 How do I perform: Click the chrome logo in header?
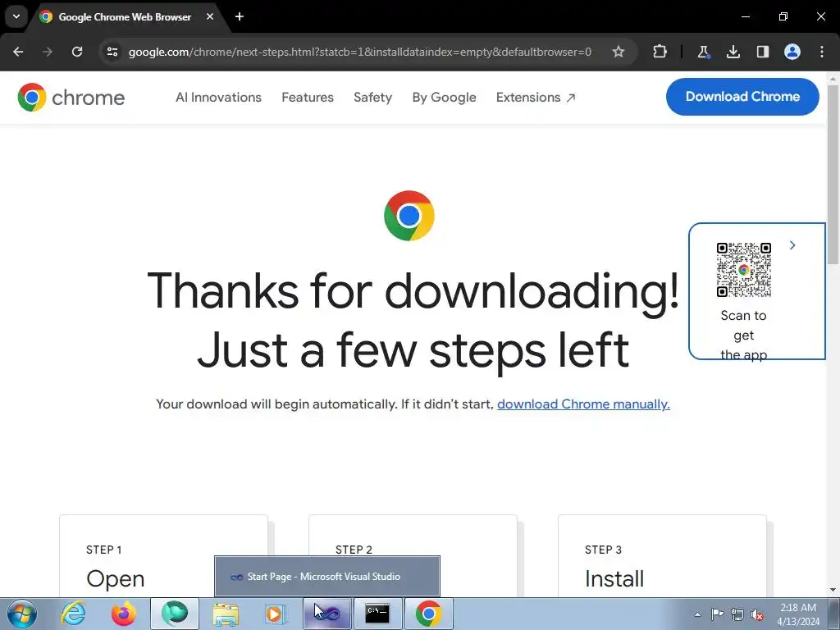(71, 98)
